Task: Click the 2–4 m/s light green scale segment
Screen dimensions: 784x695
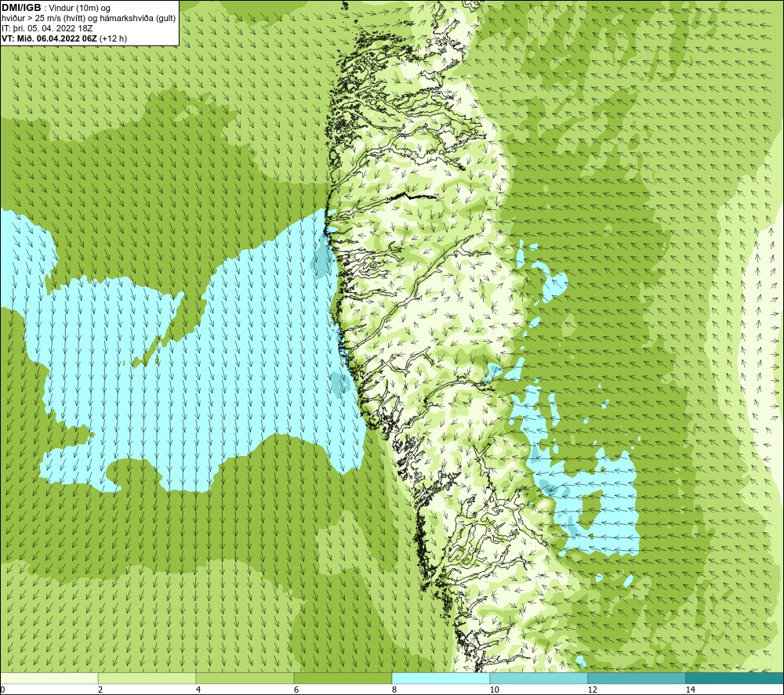Action: [x=147, y=679]
